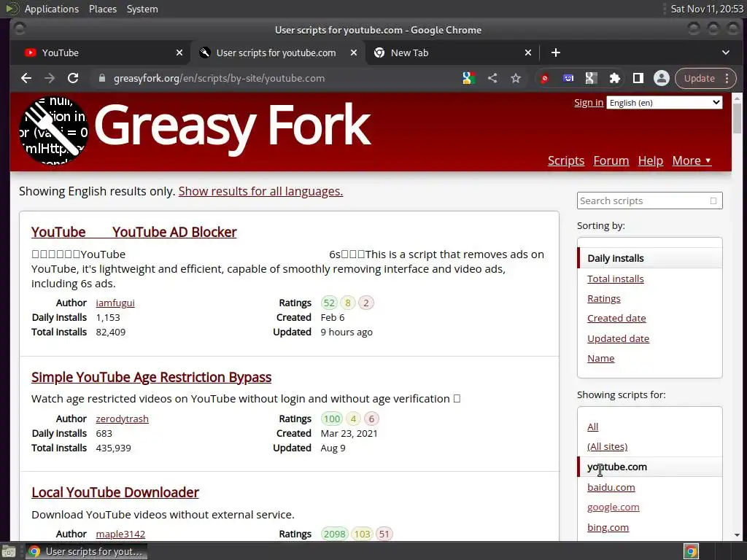Sort by Ratings
Viewport: 747px width, 560px height.
(x=604, y=298)
